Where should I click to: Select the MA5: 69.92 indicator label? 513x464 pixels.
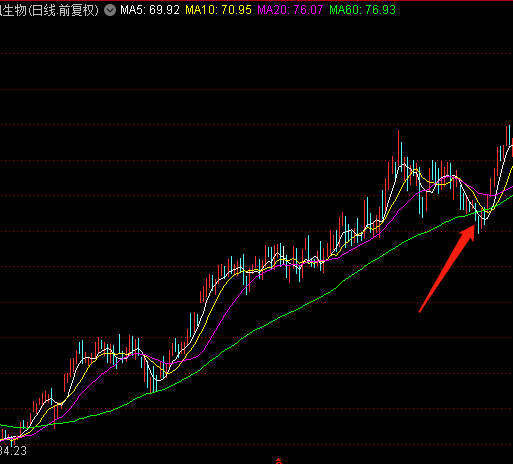(150, 10)
